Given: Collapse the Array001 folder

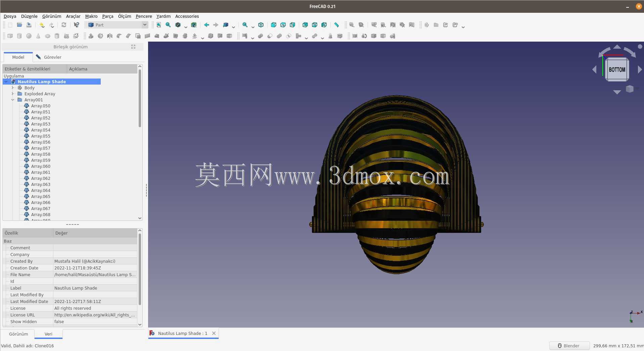Looking at the screenshot, I should (x=13, y=100).
